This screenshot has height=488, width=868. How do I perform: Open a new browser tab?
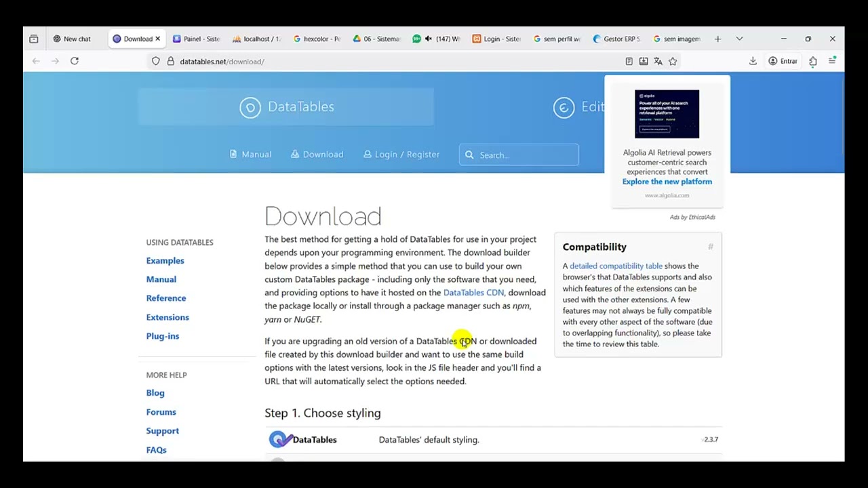pyautogui.click(x=717, y=39)
